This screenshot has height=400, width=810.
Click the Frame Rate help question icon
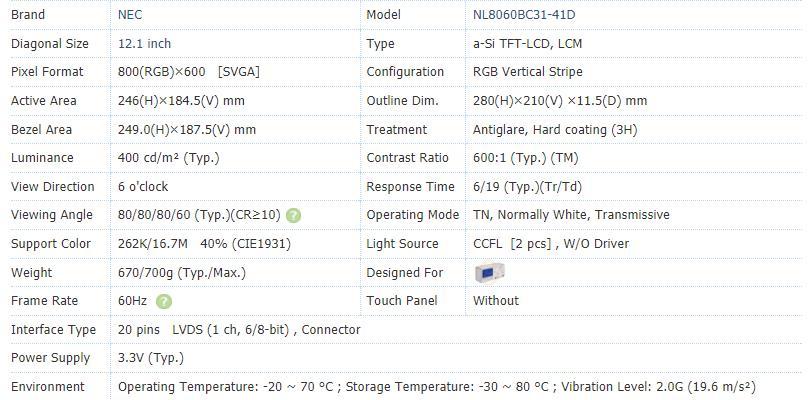point(164,301)
